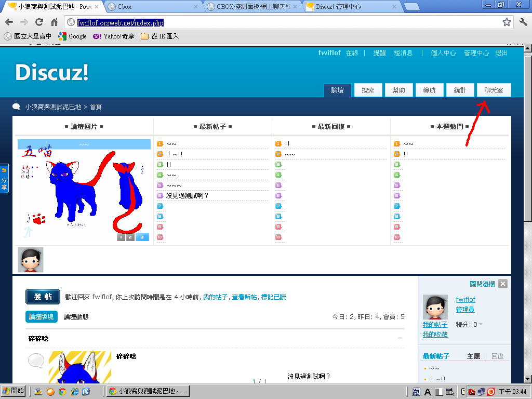Click the breadcrumb chat bubble icon
The height and width of the screenshot is (399, 532).
tap(16, 107)
